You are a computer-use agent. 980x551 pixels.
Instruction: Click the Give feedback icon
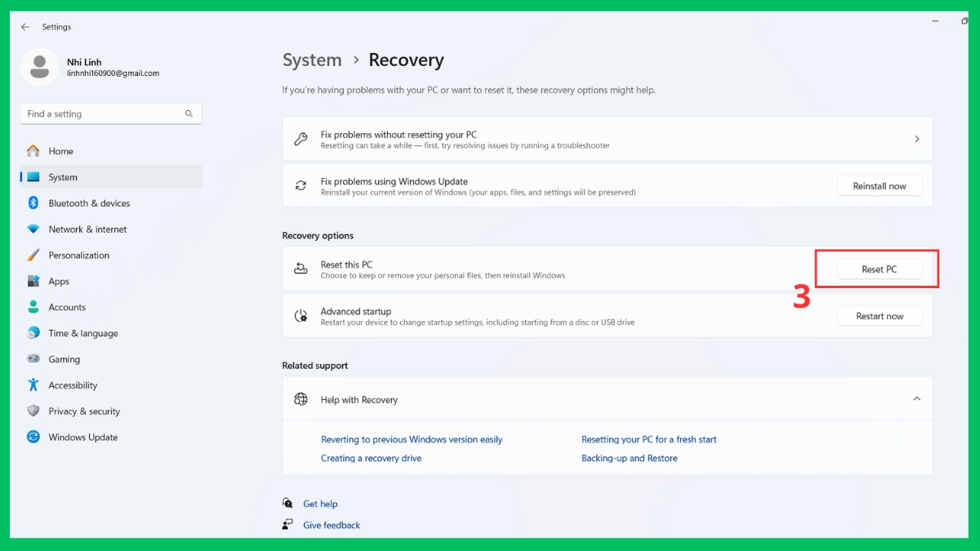[x=287, y=525]
